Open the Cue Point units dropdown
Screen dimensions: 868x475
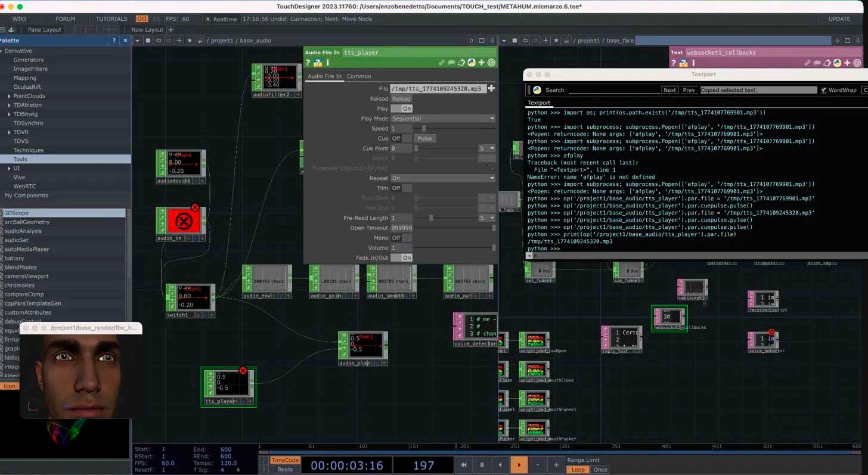tap(486, 148)
